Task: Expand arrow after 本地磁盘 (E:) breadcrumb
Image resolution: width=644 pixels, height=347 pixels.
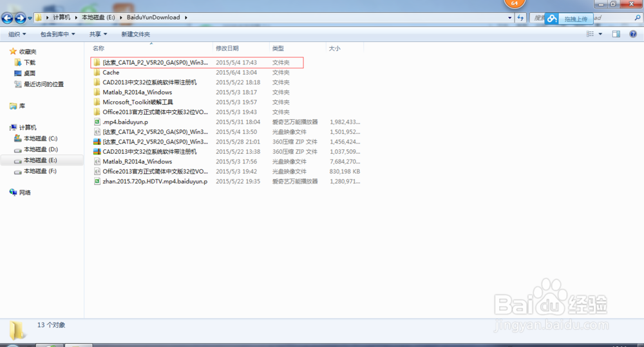Action: (x=121, y=17)
